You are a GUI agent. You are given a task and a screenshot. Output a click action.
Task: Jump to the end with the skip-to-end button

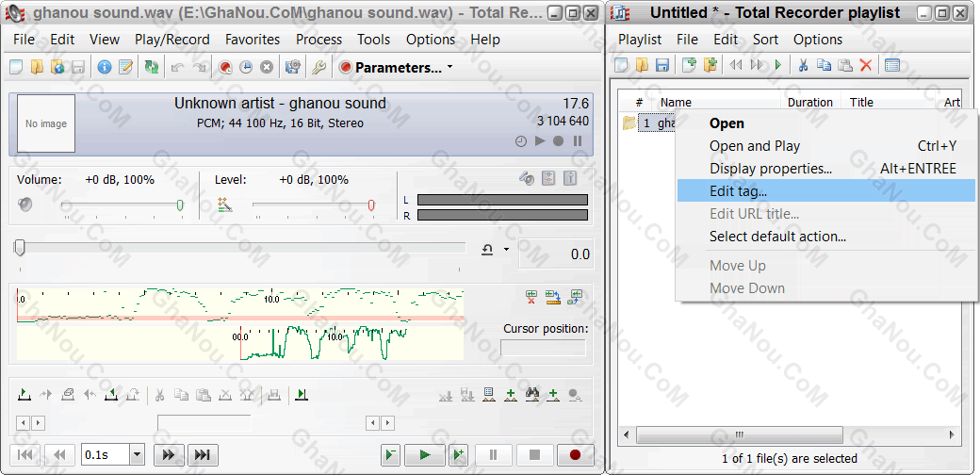coord(203,455)
